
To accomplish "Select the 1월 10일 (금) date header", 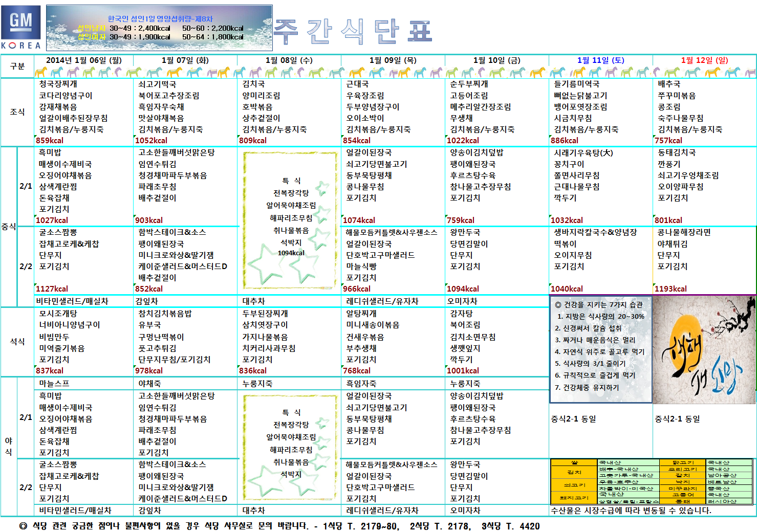I will coord(497,60).
